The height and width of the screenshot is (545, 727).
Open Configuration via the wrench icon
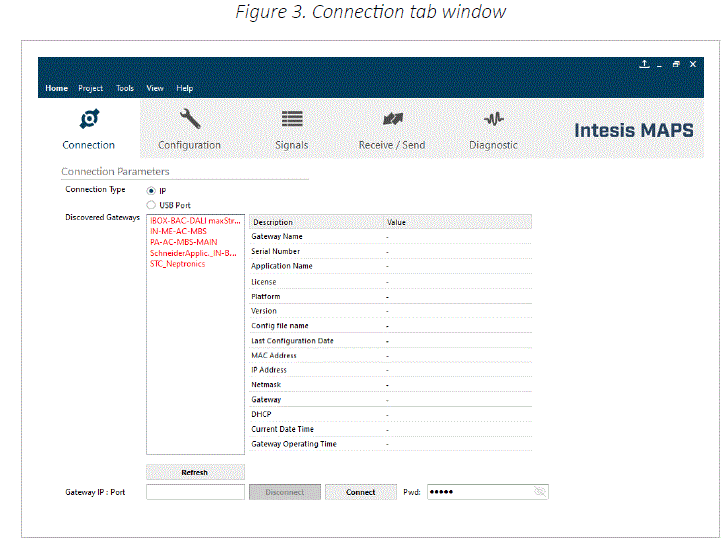pos(189,119)
